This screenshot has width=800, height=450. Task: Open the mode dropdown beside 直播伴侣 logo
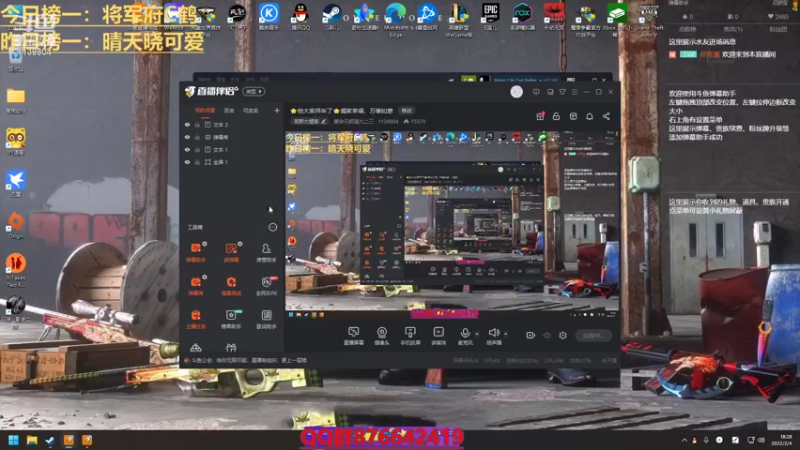(254, 91)
